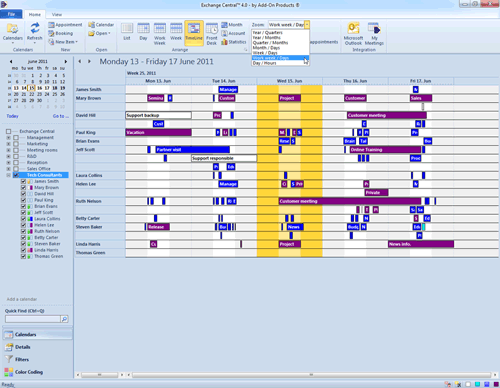500x388 pixels.
Task: Open the Color Coding pane
Action: tap(37, 372)
